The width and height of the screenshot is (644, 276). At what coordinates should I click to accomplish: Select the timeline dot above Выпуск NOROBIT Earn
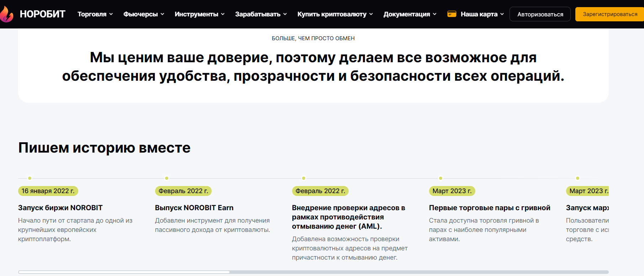pos(167,178)
